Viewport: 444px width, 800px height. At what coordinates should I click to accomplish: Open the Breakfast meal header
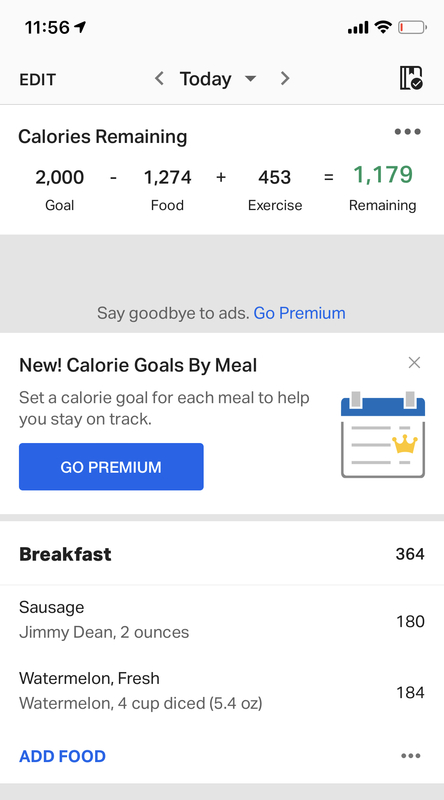pyautogui.click(x=222, y=554)
